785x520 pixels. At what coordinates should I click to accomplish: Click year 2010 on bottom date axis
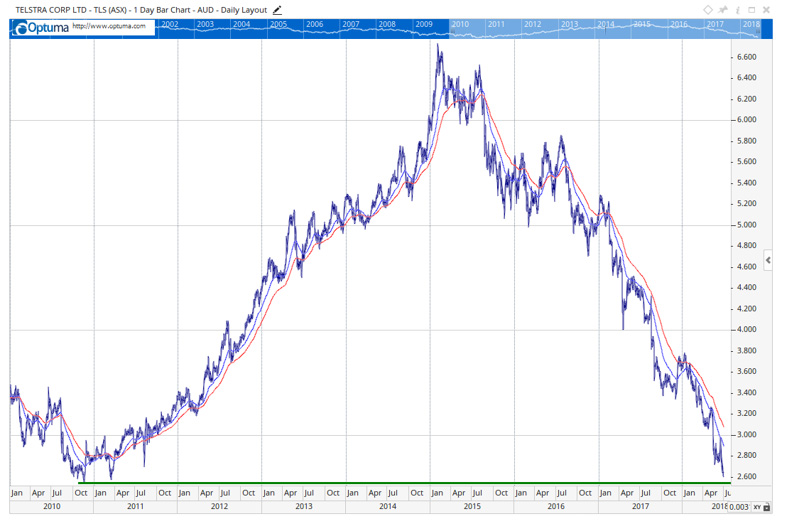(52, 506)
